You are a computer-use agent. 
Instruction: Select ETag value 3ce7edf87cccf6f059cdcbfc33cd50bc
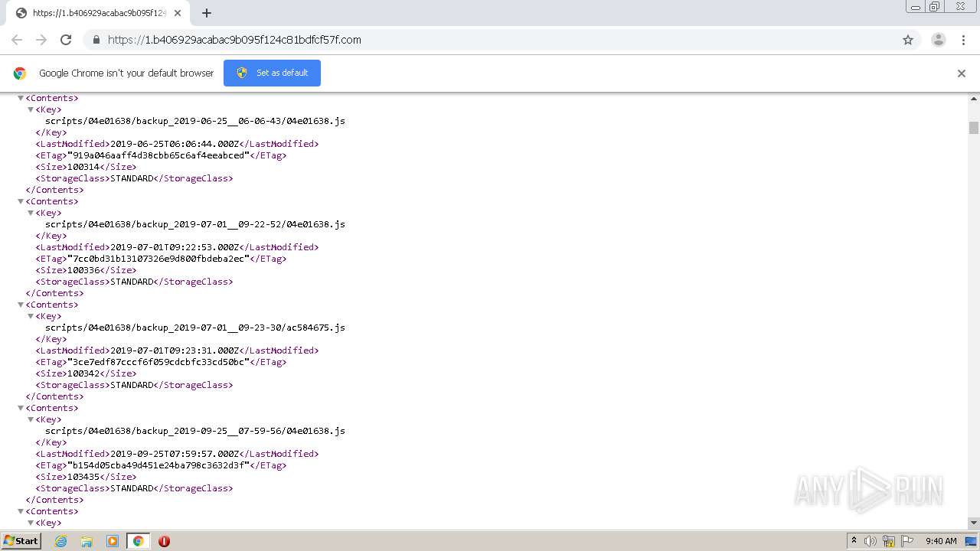click(x=158, y=362)
